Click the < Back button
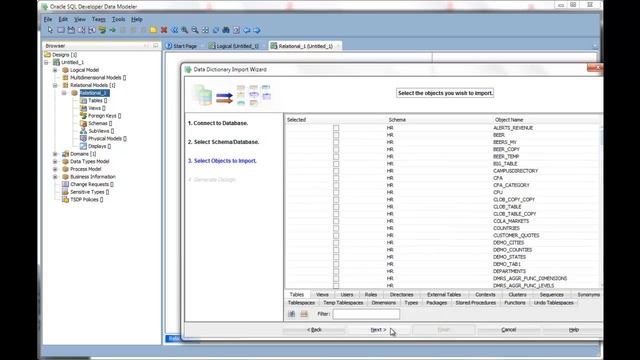This screenshot has height=360, width=640. pyautogui.click(x=314, y=330)
